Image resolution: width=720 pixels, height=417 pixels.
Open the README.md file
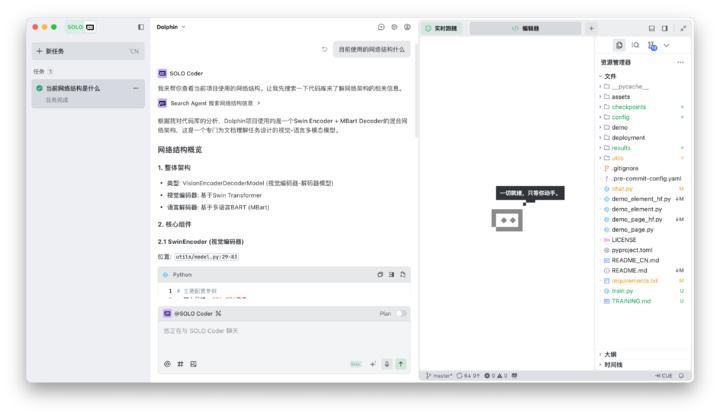point(629,270)
